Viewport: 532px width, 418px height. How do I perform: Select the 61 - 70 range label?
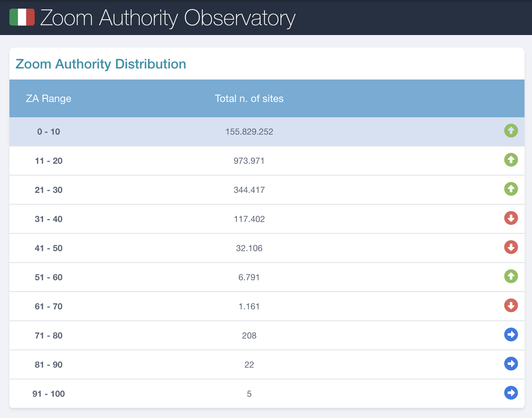coord(49,307)
